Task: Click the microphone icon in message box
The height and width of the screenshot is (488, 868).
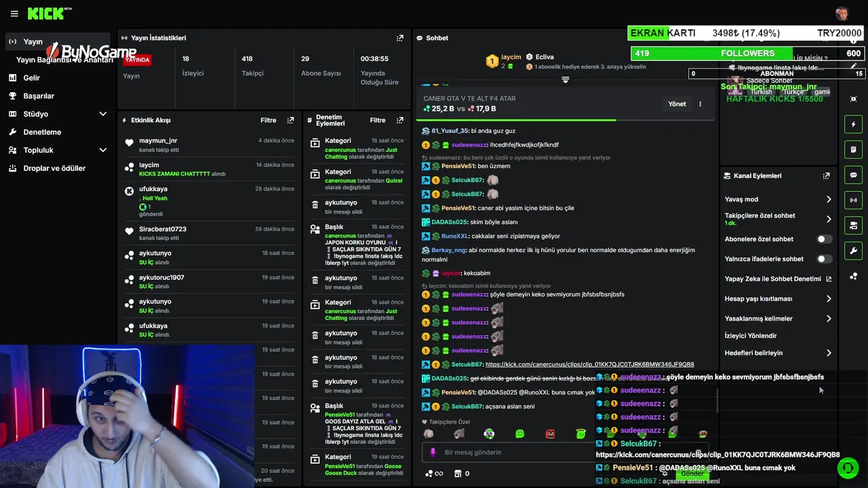Action: pyautogui.click(x=433, y=452)
